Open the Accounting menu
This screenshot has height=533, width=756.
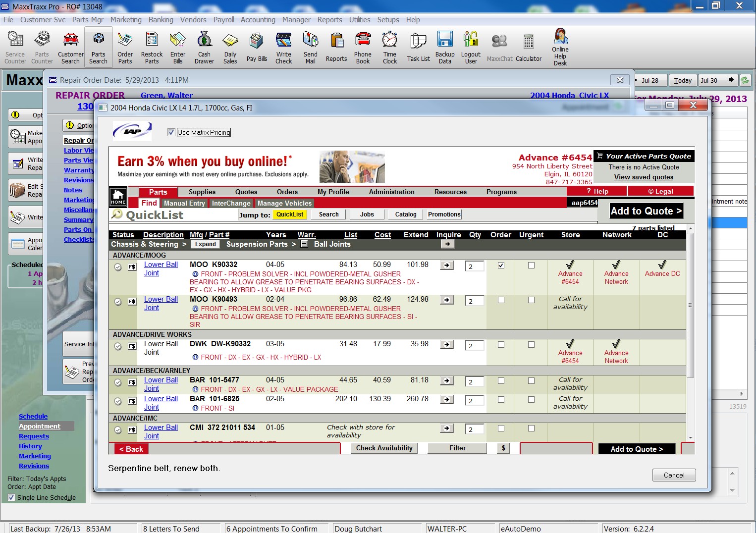coord(258,20)
